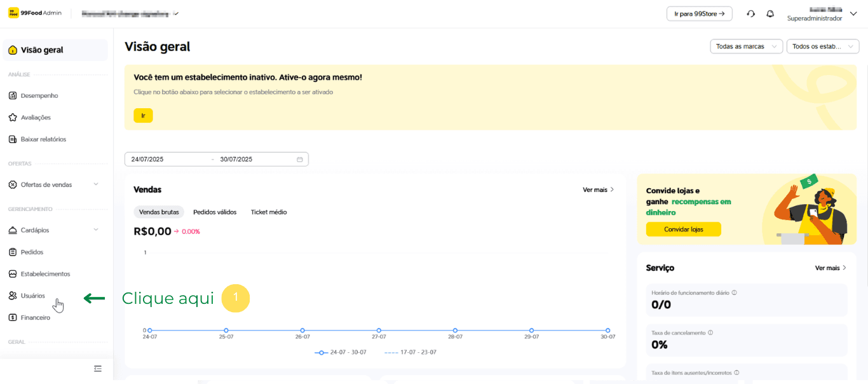Viewport: 868px width, 384px height.
Task: Click the calendar icon in date range
Action: [x=300, y=160]
